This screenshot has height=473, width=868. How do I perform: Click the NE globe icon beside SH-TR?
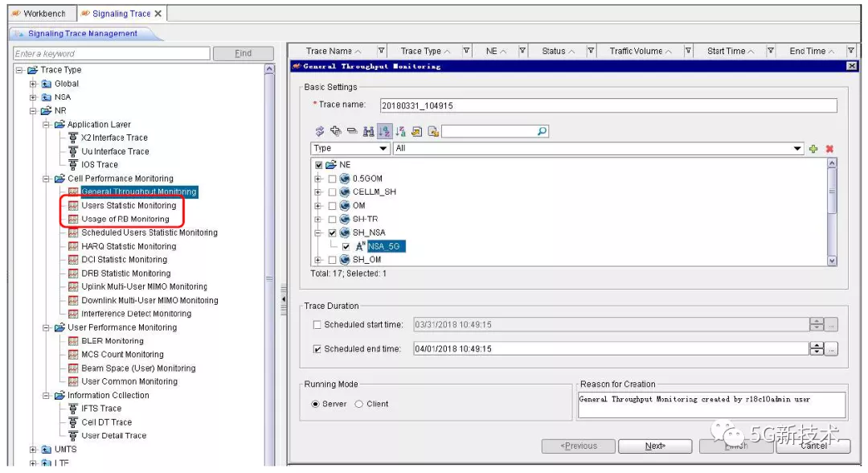tap(344, 219)
